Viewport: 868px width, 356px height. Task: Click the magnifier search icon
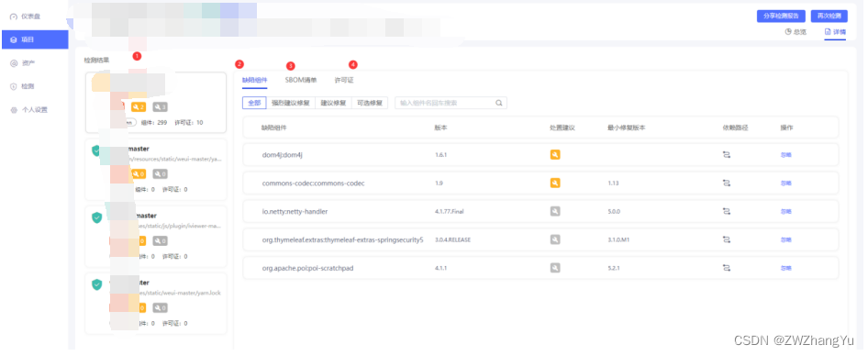click(499, 103)
